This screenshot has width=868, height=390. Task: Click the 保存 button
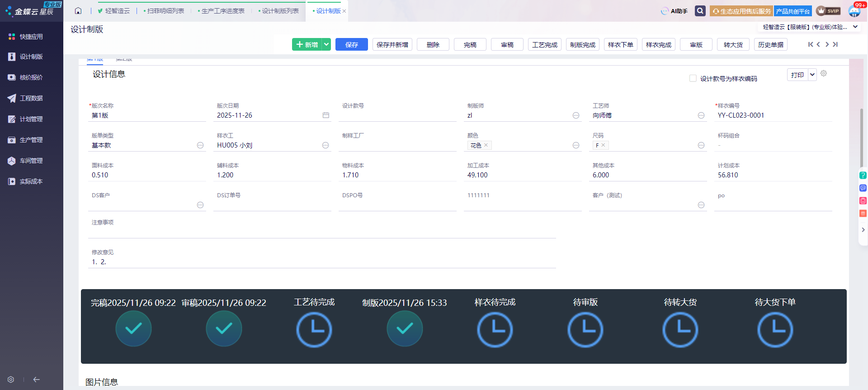pyautogui.click(x=351, y=44)
